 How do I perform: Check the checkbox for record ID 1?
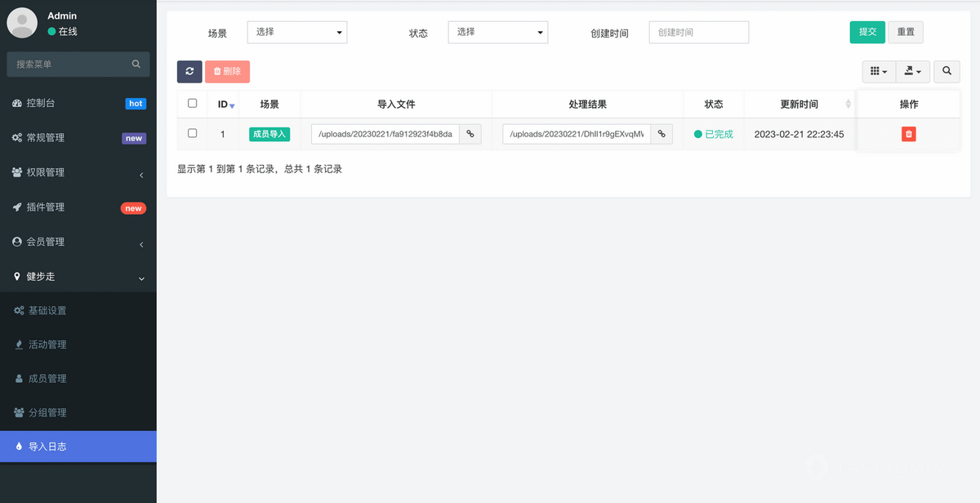point(193,133)
